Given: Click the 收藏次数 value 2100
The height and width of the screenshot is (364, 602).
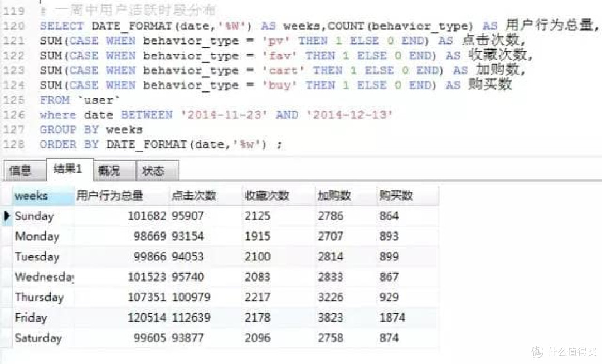Looking at the screenshot, I should point(258,256).
